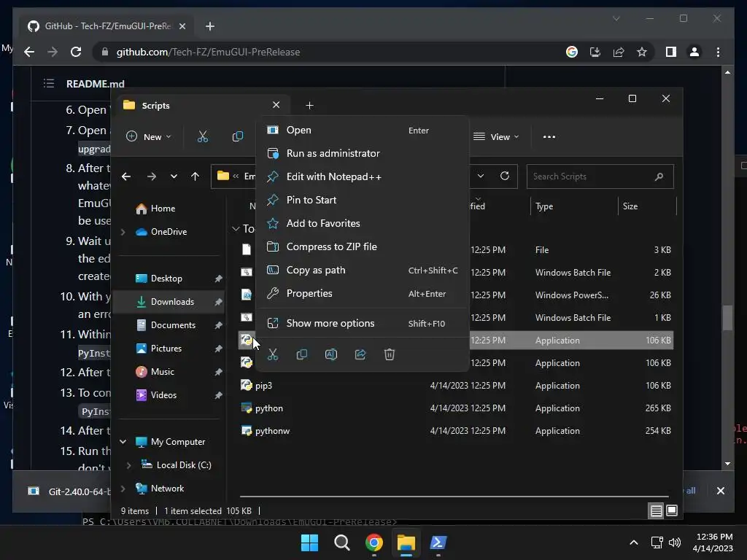Go up one folder level

(195, 176)
